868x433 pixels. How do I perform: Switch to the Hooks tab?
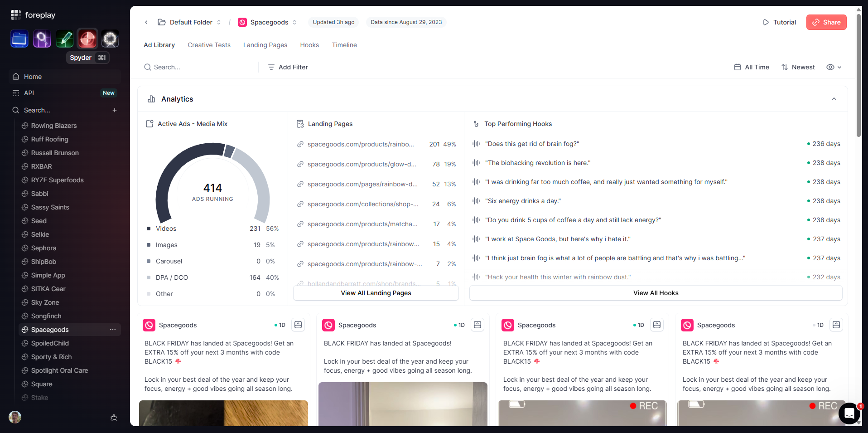tap(309, 45)
